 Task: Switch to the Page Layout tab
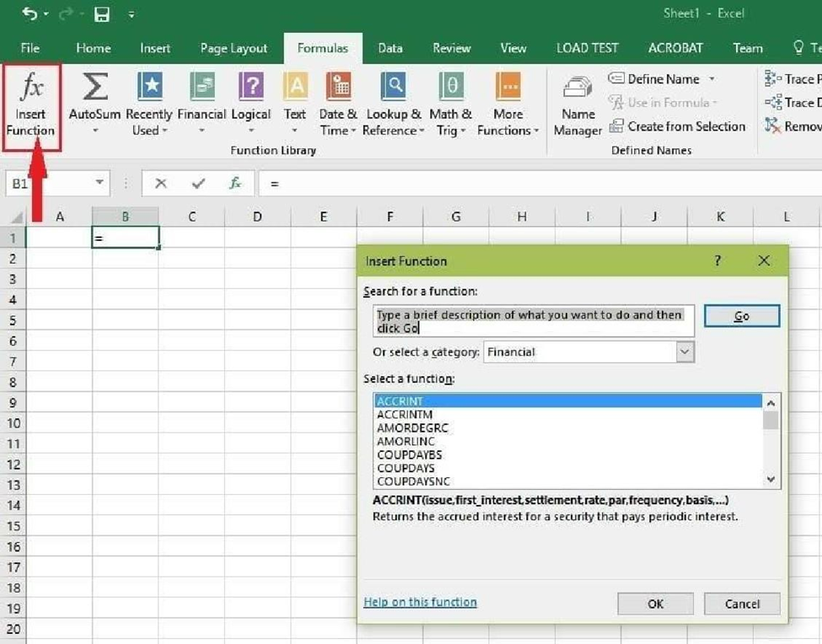(234, 48)
